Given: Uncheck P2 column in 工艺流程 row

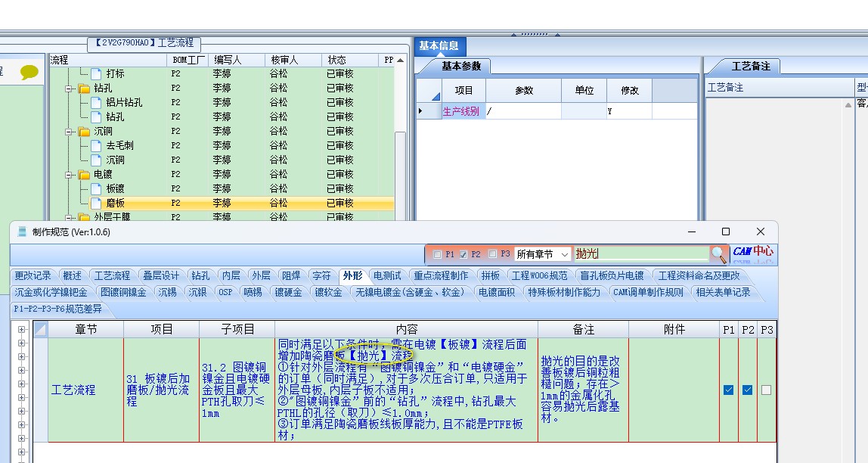Looking at the screenshot, I should [x=747, y=390].
